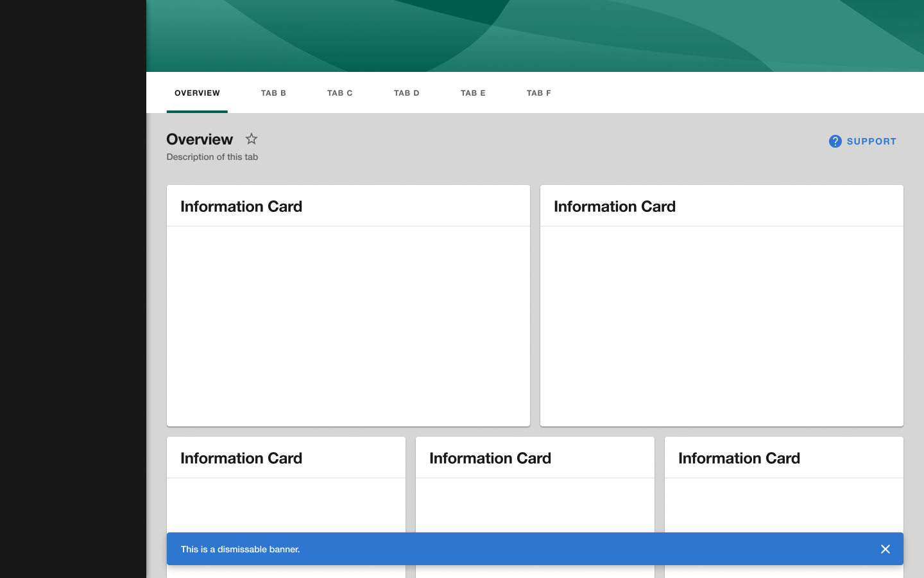The image size is (924, 578).
Task: Click the dark sidebar panel
Action: coord(73,289)
